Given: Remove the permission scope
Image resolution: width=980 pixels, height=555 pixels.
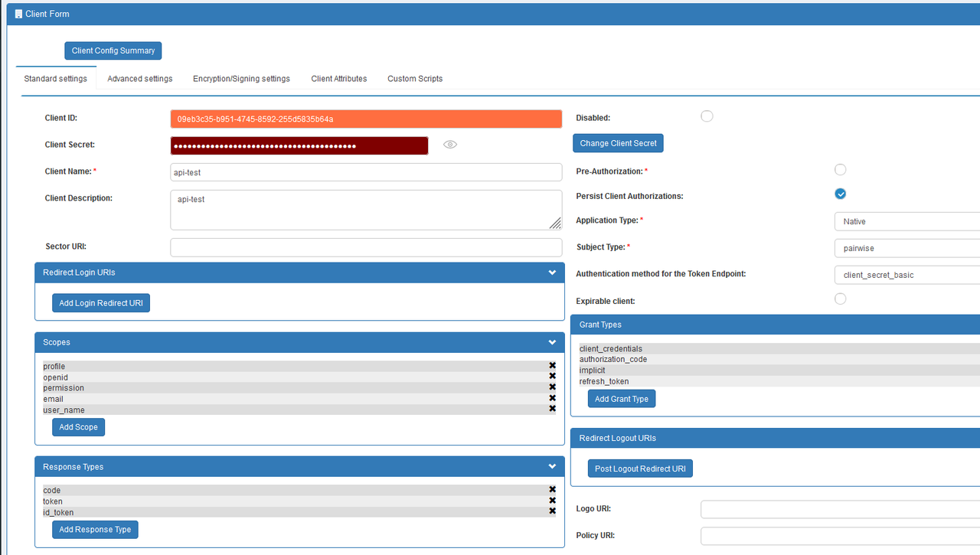Looking at the screenshot, I should tap(552, 387).
